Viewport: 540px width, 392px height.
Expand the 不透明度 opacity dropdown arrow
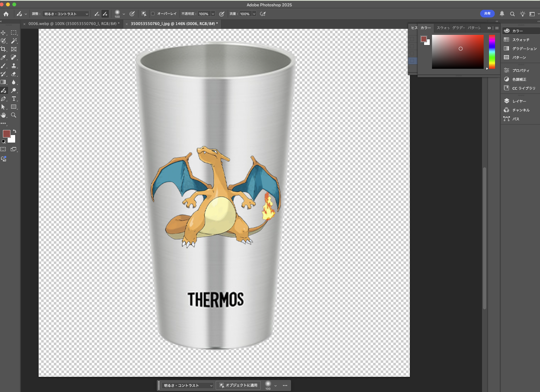pos(213,14)
